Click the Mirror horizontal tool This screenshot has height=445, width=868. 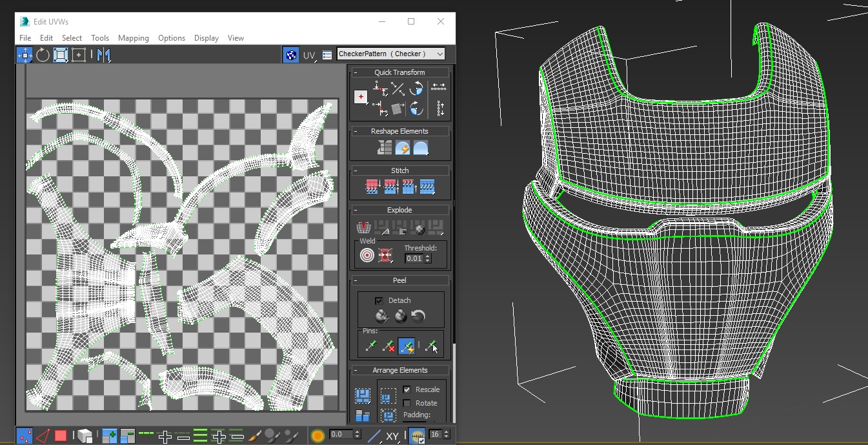click(104, 55)
